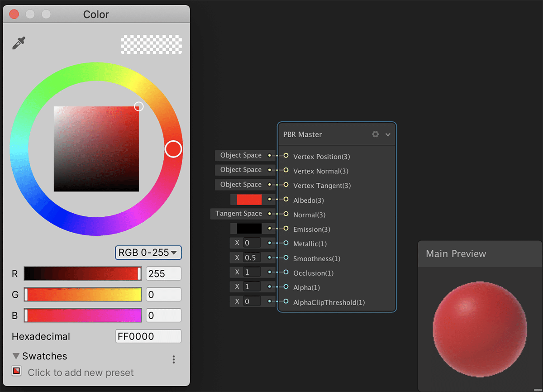Click the checkered color preview box
Screen dimensions: 543x392
pos(151,45)
